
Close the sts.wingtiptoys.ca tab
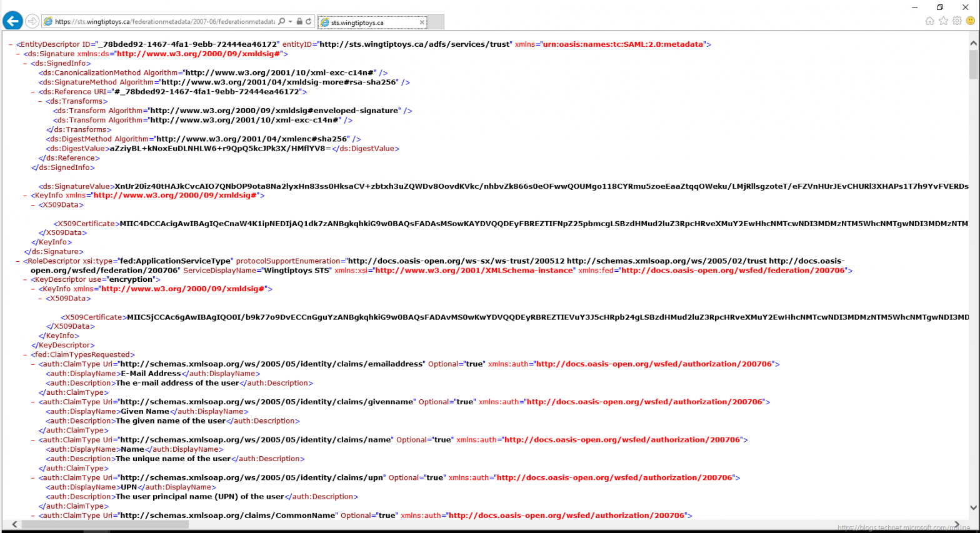click(x=422, y=22)
